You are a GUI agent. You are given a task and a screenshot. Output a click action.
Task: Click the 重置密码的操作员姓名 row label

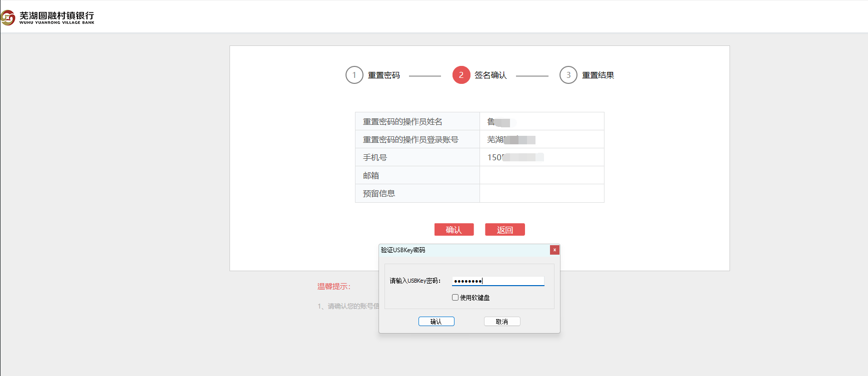click(402, 121)
